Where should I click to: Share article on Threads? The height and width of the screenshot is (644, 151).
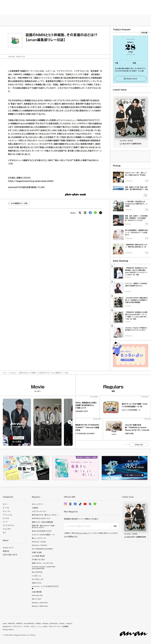pos(85,213)
